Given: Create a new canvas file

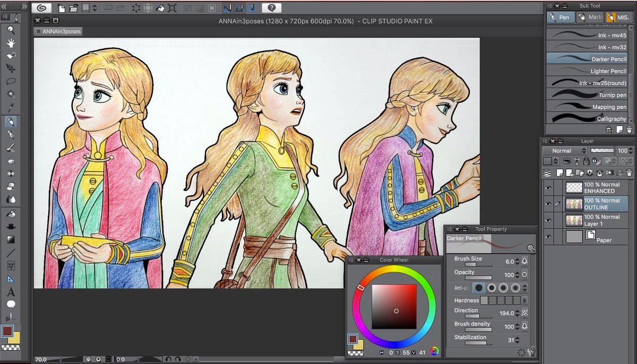Looking at the screenshot, I should click(62, 8).
